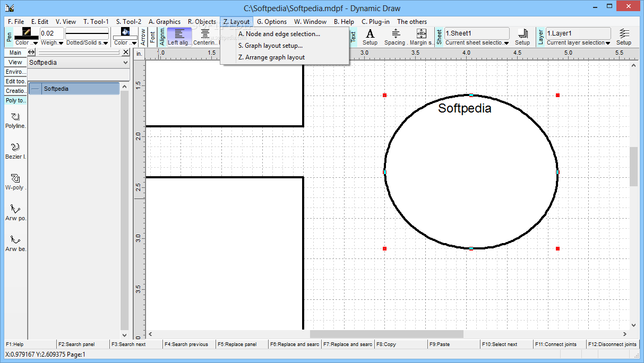Expand the Arrow toolbar section
The image size is (644, 363).
143,37
